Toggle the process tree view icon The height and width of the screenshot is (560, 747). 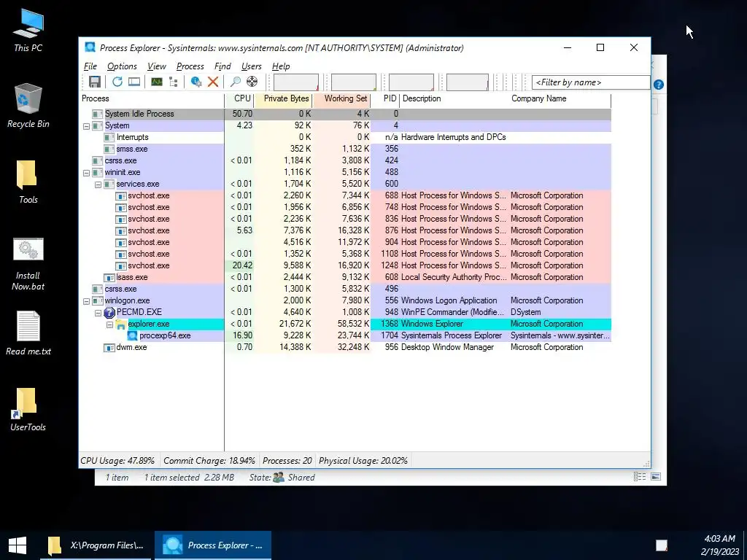click(x=174, y=82)
